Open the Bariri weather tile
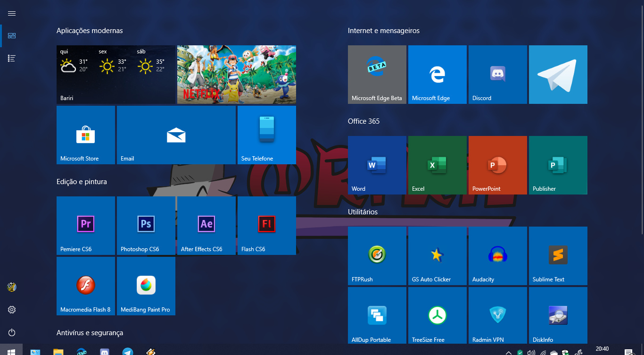The image size is (644, 355). pos(116,75)
